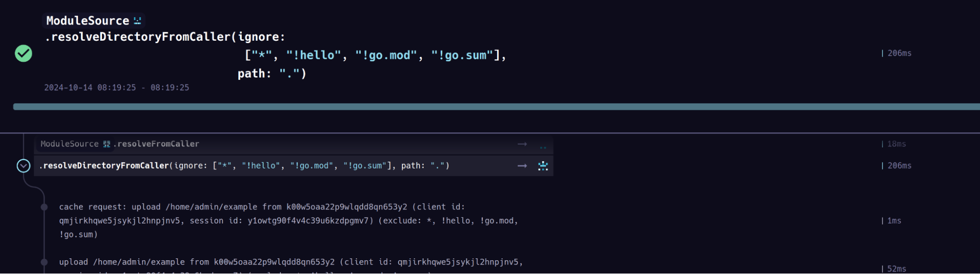Select the .resolveFromCaller span row
This screenshot has height=274, width=980.
point(294,144)
